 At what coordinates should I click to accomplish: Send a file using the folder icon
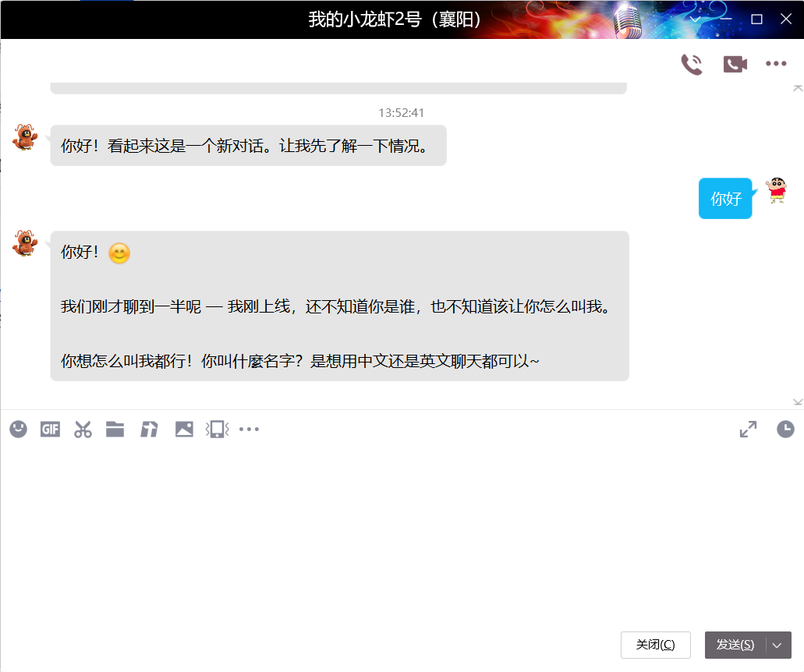pyautogui.click(x=115, y=429)
